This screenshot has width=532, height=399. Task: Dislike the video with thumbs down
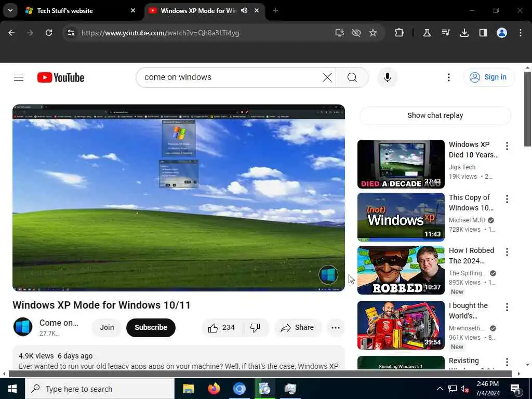point(256,327)
